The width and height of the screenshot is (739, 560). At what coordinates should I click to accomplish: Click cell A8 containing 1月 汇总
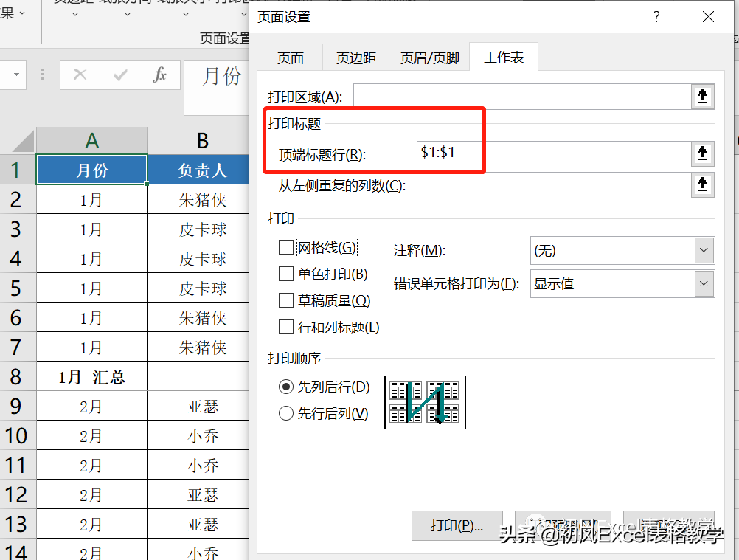[x=92, y=376]
